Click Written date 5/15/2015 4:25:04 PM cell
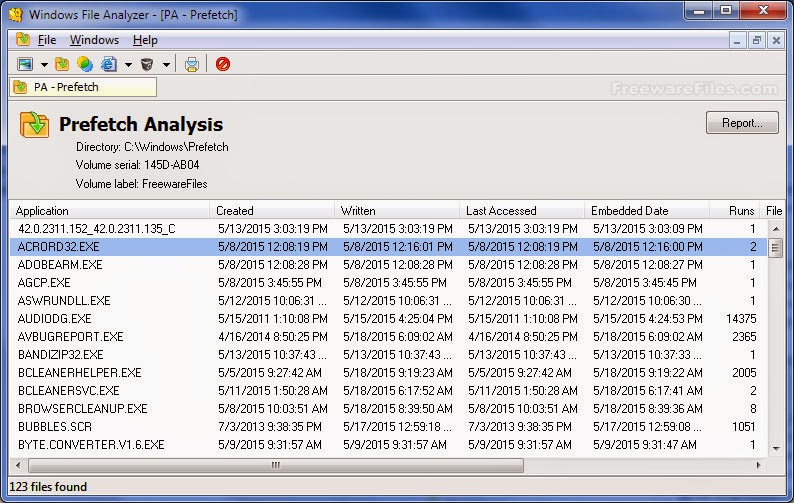Screen dimensions: 794x503 click(398, 319)
